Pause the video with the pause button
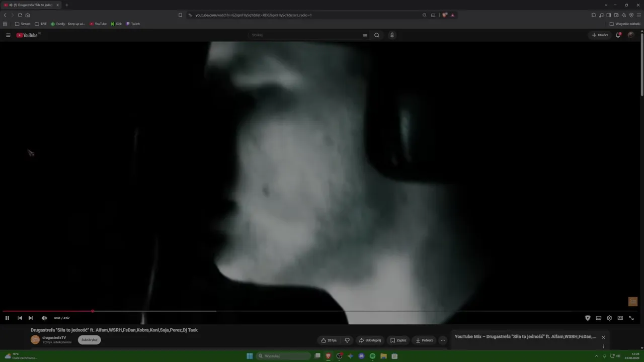Image resolution: width=644 pixels, height=362 pixels. (7, 318)
